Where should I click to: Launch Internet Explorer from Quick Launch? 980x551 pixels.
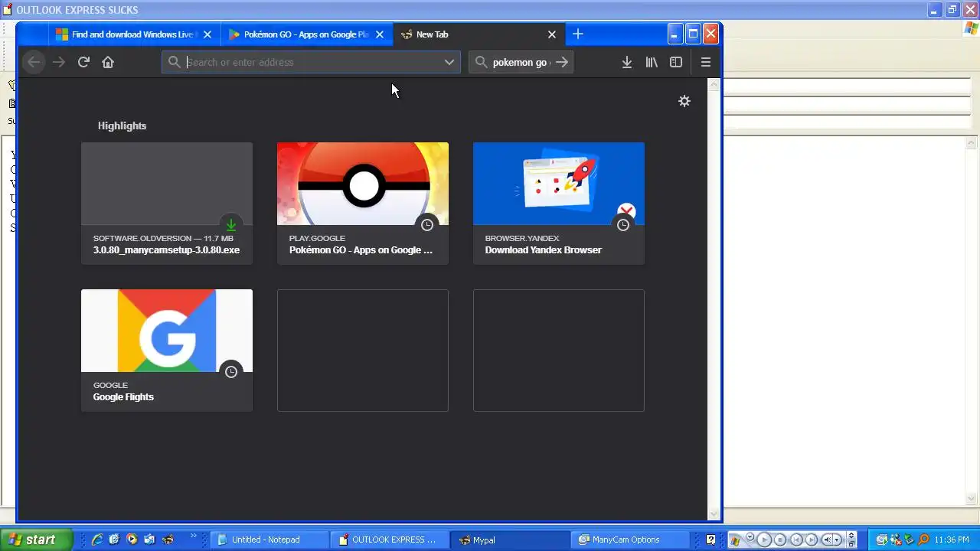click(97, 540)
